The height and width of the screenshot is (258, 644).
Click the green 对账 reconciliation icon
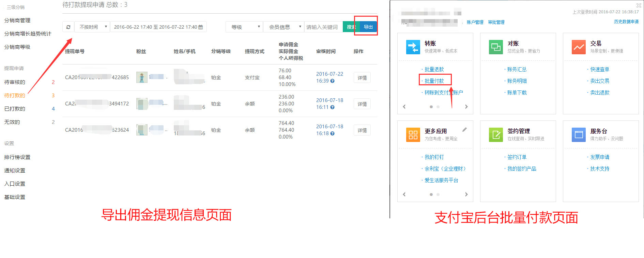[496, 47]
